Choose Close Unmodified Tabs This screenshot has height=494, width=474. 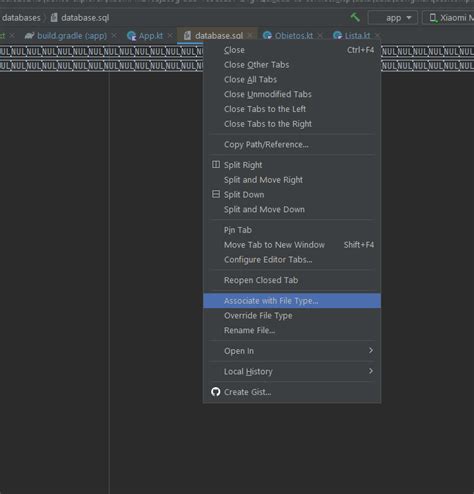click(292, 94)
